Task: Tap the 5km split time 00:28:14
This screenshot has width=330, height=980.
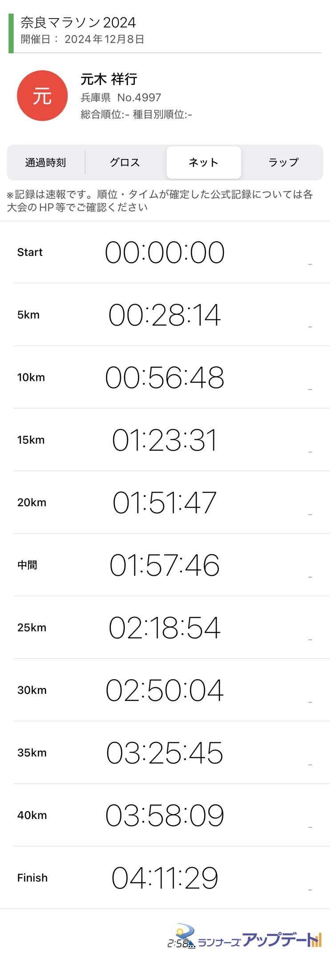Action: [x=165, y=315]
